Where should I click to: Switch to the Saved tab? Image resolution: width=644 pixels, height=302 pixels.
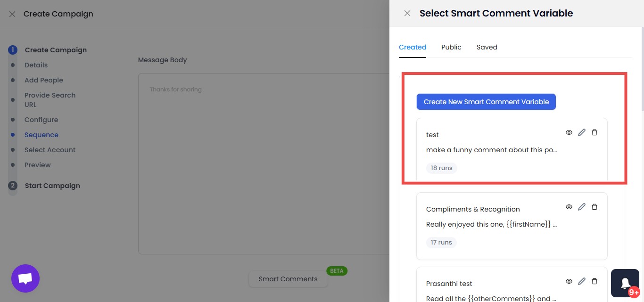(x=487, y=47)
